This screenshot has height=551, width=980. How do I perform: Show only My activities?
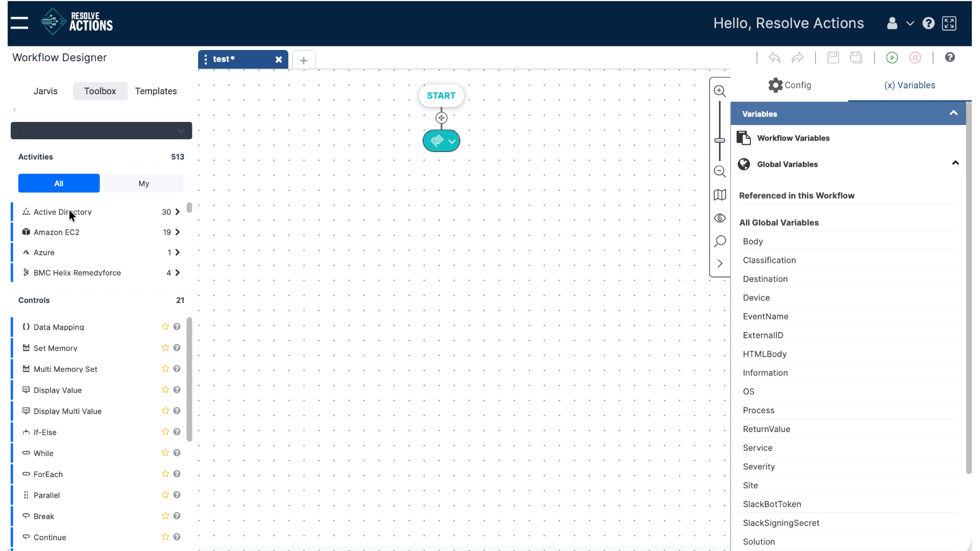click(x=143, y=183)
